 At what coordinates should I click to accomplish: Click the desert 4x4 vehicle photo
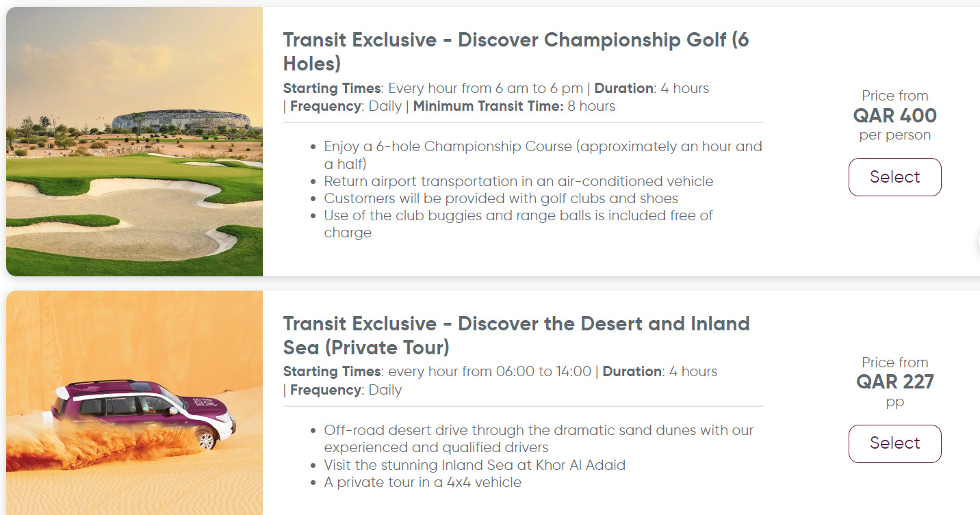tap(134, 402)
